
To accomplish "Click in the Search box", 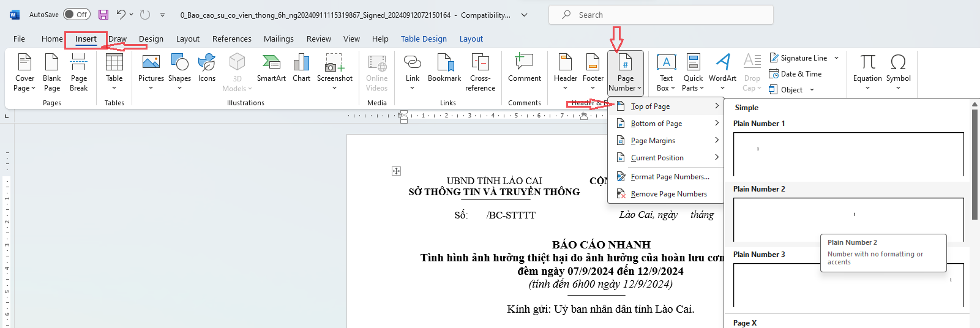I will coord(661,15).
